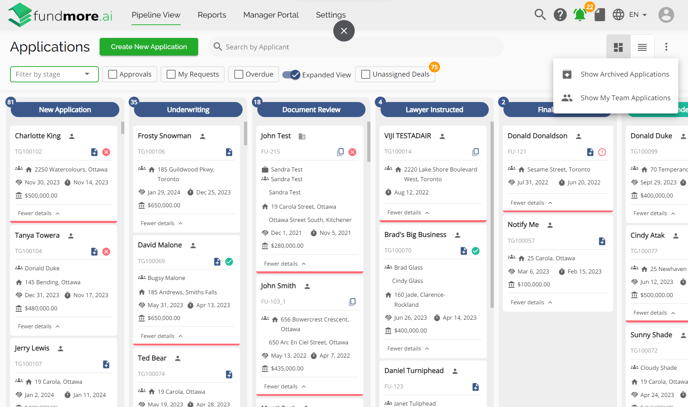688x407 pixels.
Task: Click the Search by Applicant field
Action: pos(356,47)
